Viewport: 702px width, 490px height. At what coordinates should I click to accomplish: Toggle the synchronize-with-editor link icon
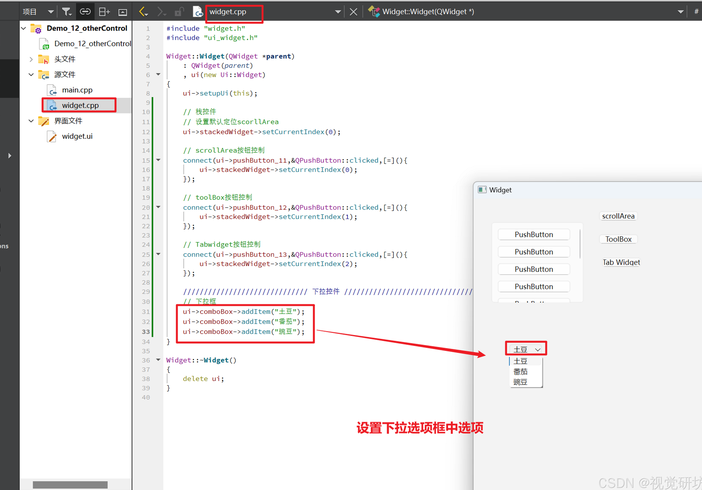click(x=85, y=12)
